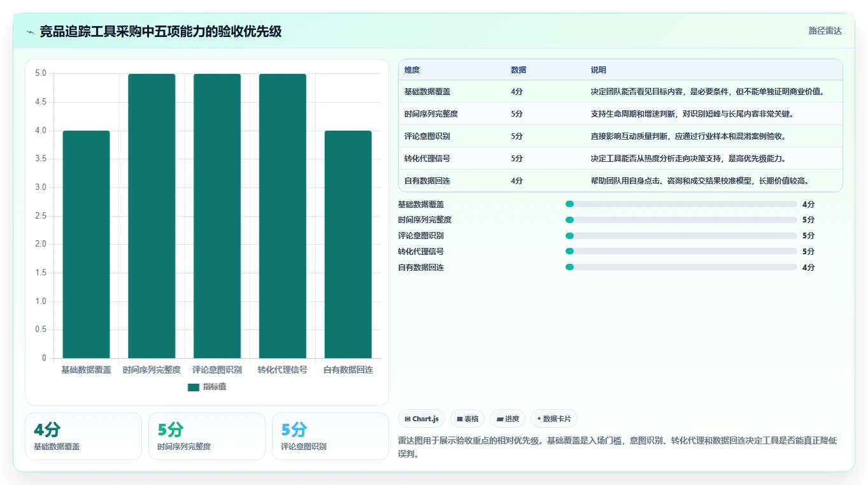The height and width of the screenshot is (485, 868).
Task: Click 基础数据覆盖 label in progress list
Action: (x=421, y=205)
